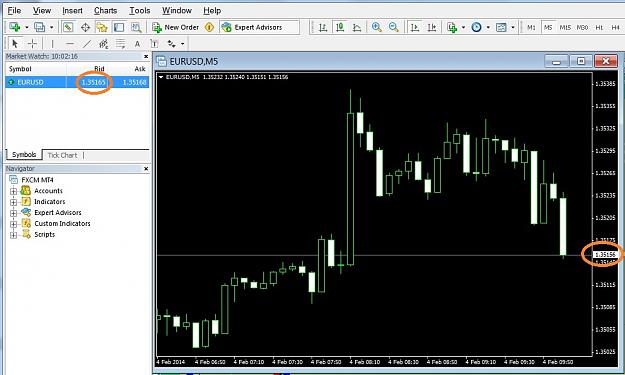
Task: Toggle the Navigator folder-star icon
Action: click(x=102, y=27)
